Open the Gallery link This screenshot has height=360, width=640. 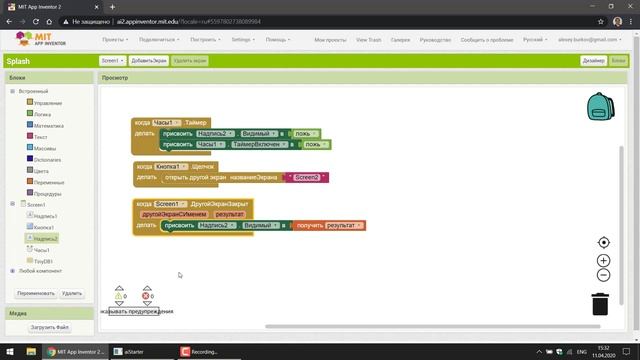tap(400, 40)
